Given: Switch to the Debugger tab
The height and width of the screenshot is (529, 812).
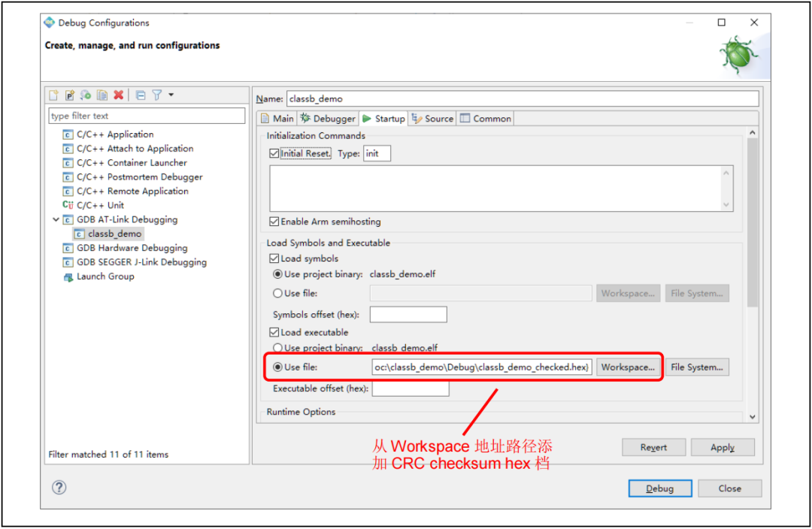Looking at the screenshot, I should point(328,119).
